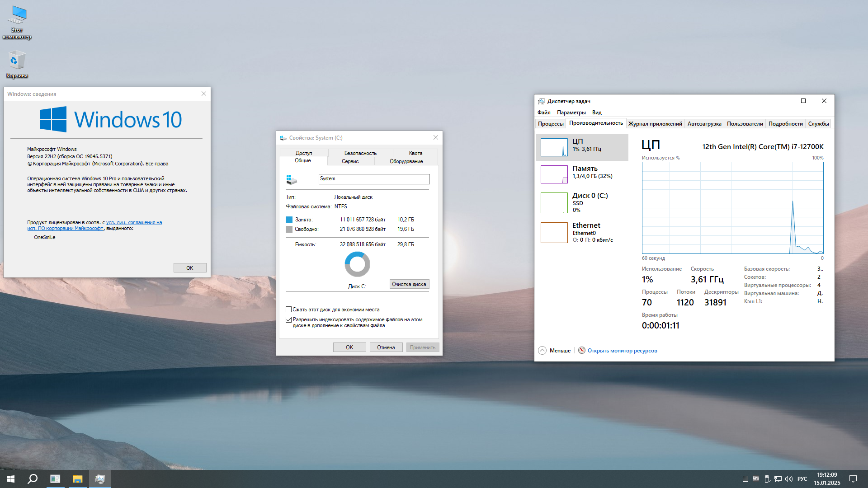
Task: Click the 'Очистка диска' button
Action: [409, 284]
